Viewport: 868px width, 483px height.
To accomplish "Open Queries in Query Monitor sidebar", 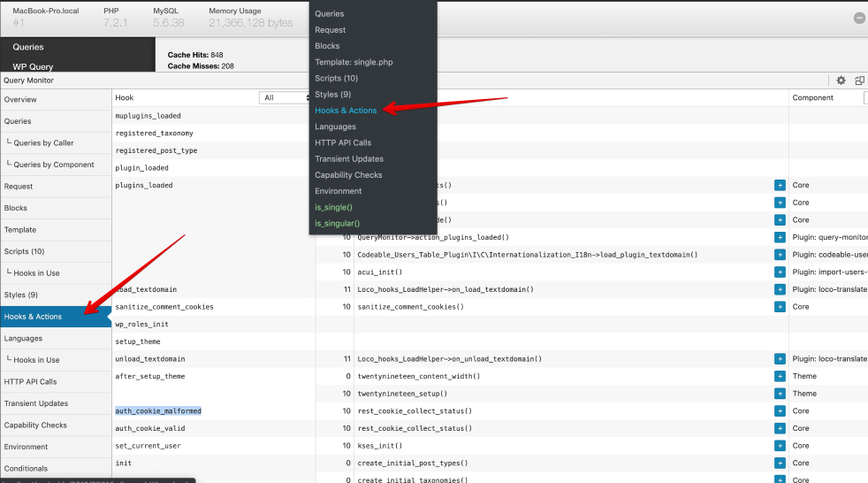I will (56, 121).
